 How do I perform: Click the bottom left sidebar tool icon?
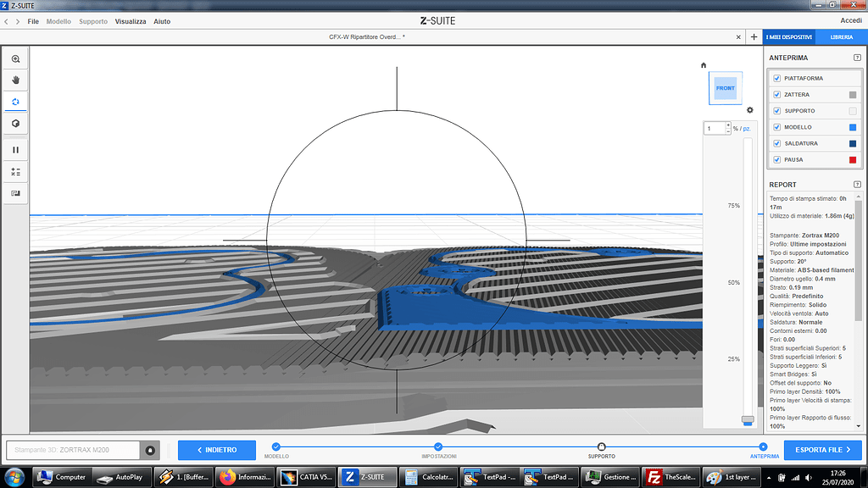point(15,193)
